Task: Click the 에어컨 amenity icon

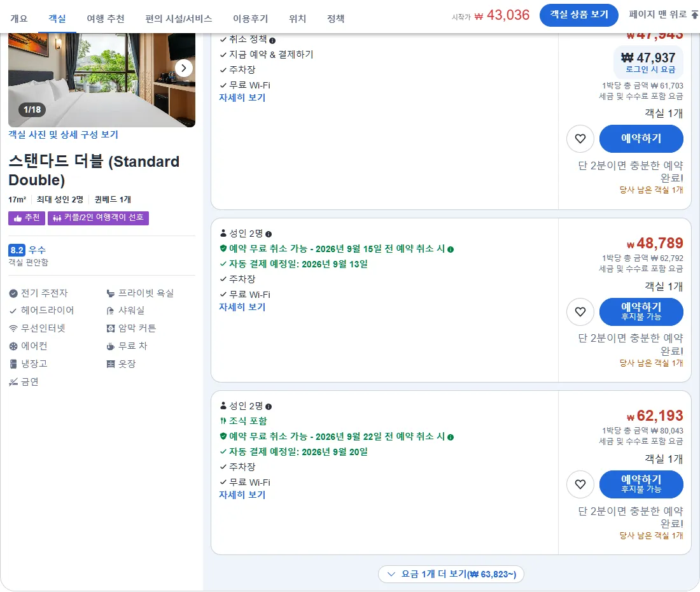Action: (x=13, y=346)
